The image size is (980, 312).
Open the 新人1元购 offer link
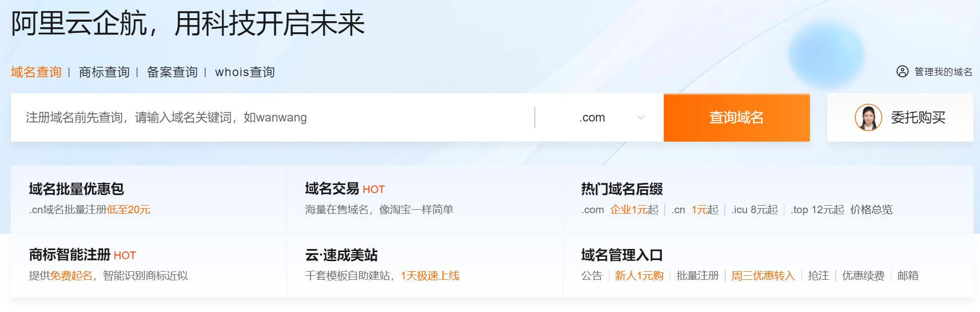coord(639,276)
